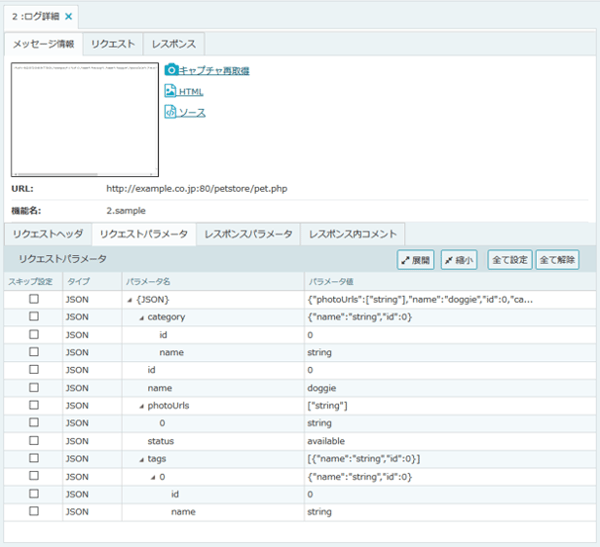Viewport: 600px width, 547px height.
Task: Tick skip checkbox for category row
Action: 34,316
